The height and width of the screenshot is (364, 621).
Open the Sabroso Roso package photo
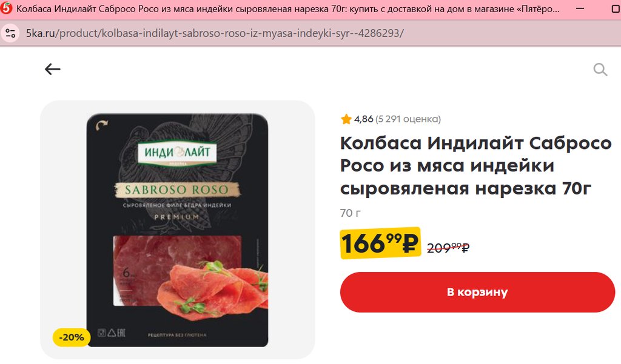178,230
